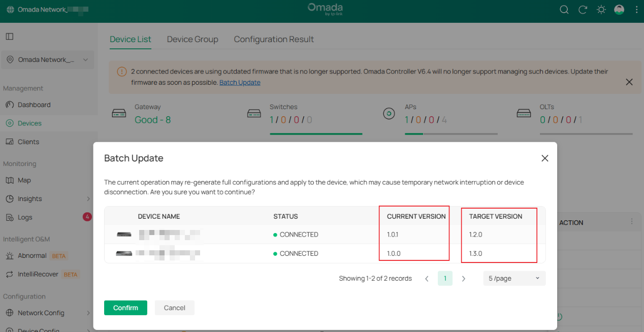Switch to the Configuration Result tab
Viewport: 644px width, 332px height.
[274, 39]
